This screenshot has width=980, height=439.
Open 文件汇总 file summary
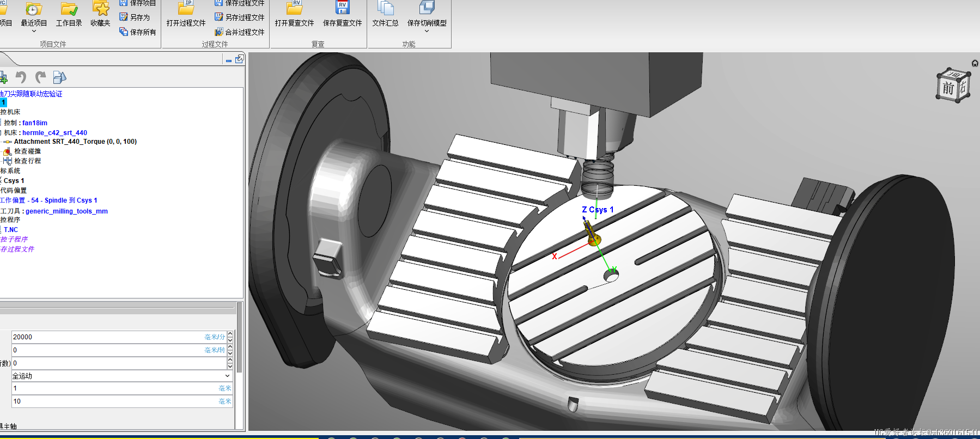click(386, 14)
